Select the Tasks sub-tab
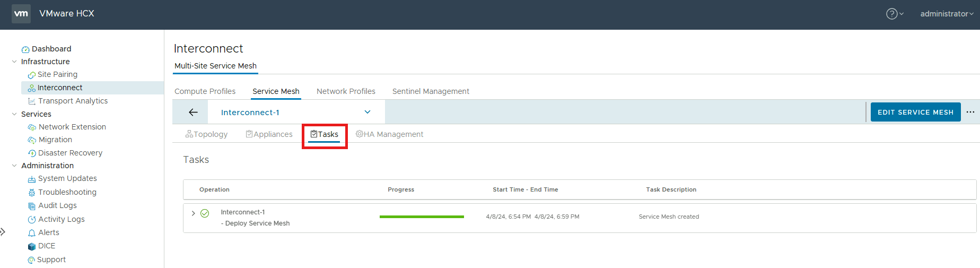Screen dimensions: 980x268 (x=325, y=134)
